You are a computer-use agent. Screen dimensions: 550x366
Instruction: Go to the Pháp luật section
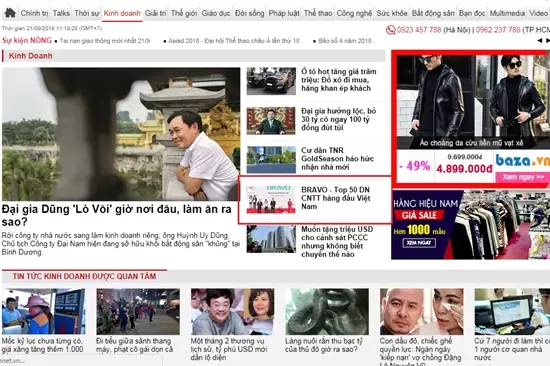pos(284,13)
